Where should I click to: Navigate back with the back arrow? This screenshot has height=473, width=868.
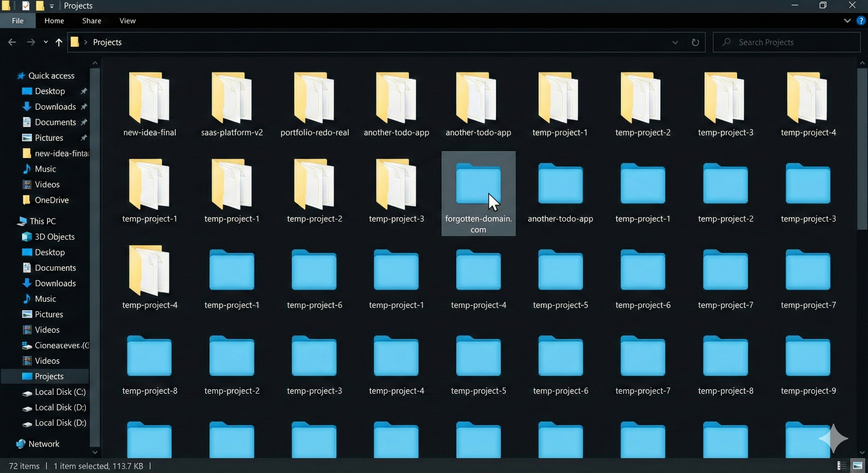tap(12, 42)
